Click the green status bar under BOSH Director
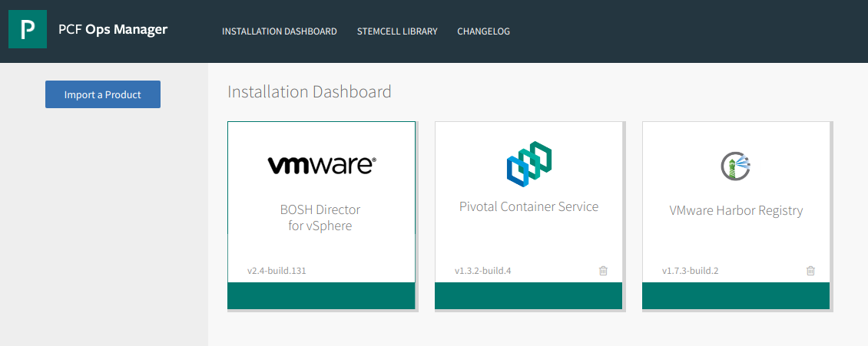 [321, 295]
